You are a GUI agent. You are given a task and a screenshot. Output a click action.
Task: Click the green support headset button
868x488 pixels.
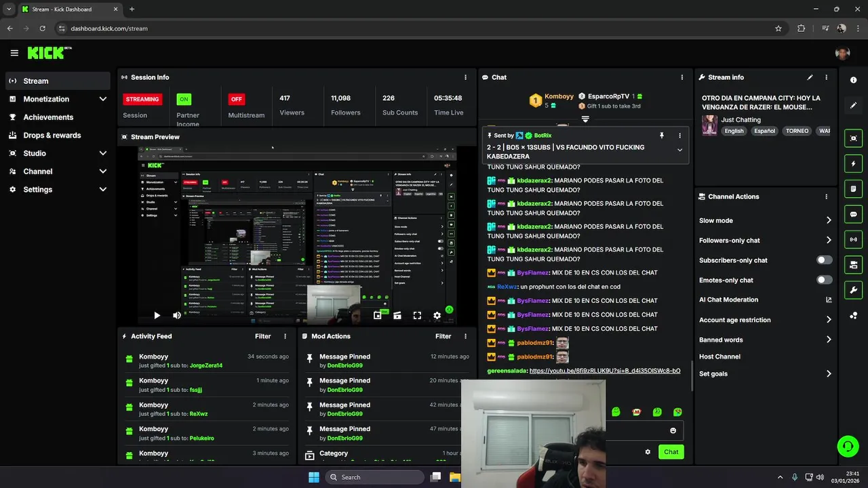click(847, 446)
